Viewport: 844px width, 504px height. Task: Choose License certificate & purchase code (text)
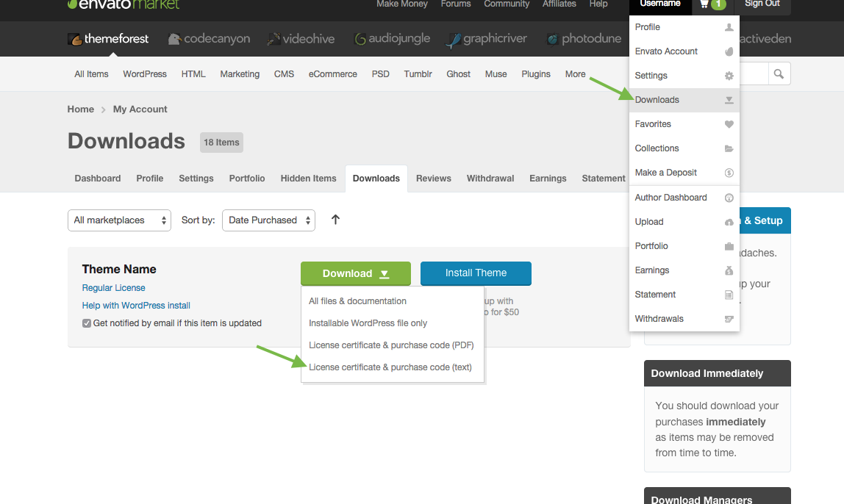(390, 367)
